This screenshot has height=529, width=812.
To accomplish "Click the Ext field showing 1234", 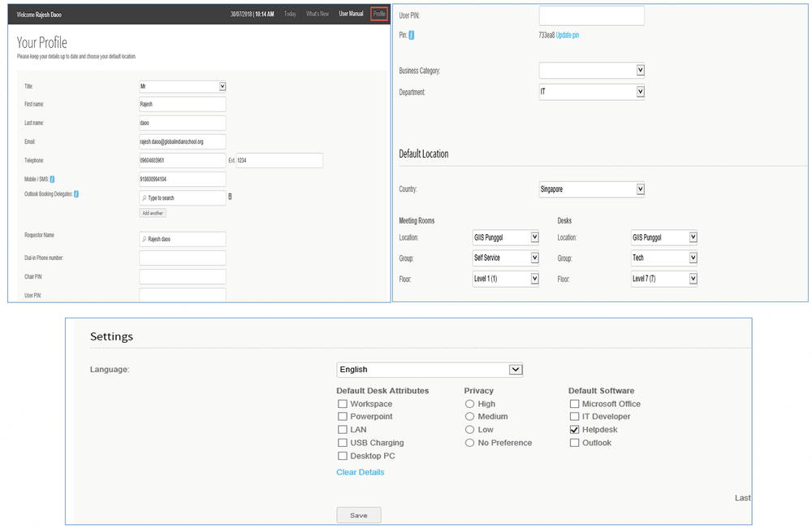I will pyautogui.click(x=279, y=160).
